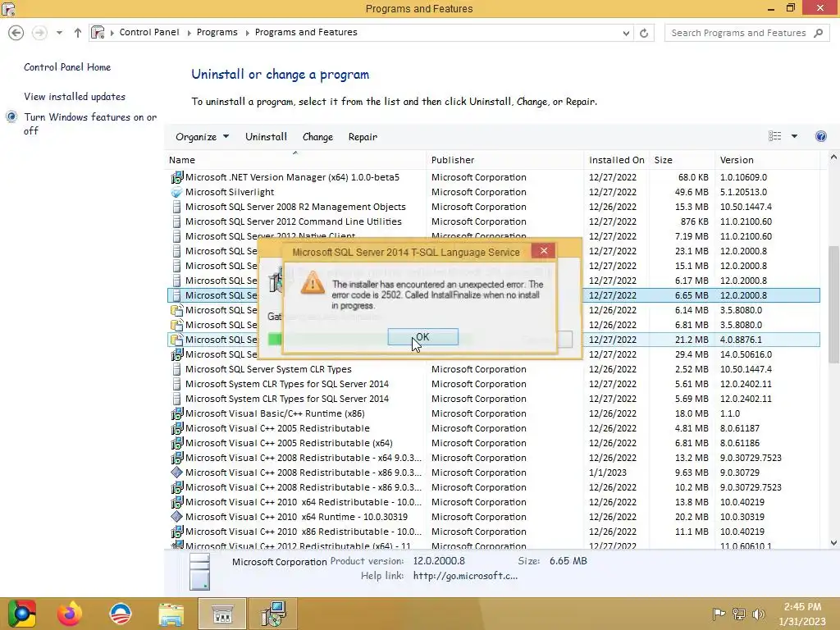Open Google Chrome from the taskbar
The height and width of the screenshot is (630, 840).
[22, 614]
